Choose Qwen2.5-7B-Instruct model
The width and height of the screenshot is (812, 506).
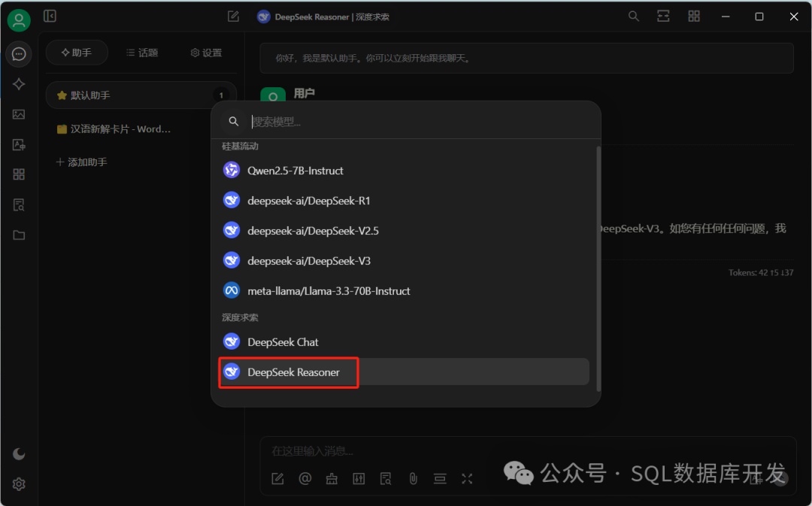pyautogui.click(x=405, y=171)
